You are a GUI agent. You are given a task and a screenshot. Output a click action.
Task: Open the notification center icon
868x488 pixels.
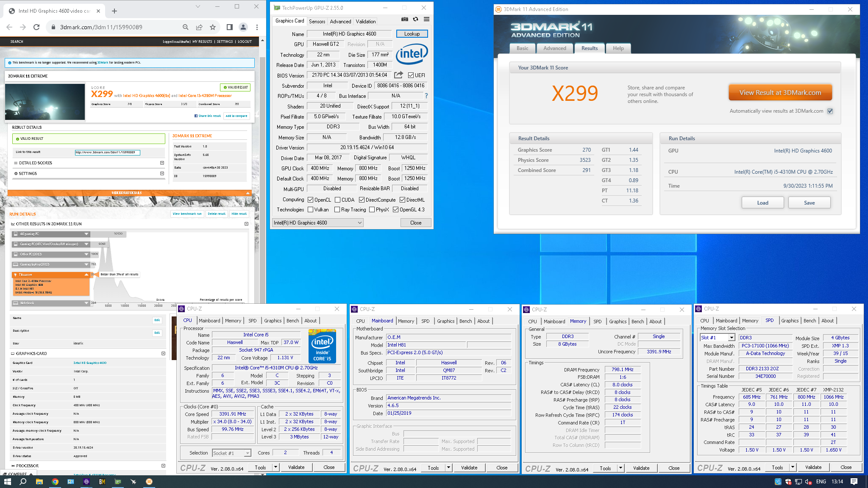click(x=854, y=482)
